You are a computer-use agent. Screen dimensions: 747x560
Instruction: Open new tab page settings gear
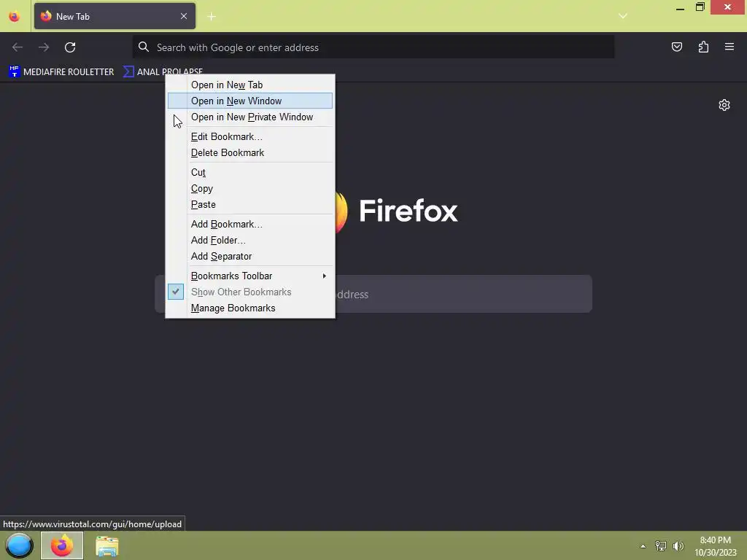724,105
